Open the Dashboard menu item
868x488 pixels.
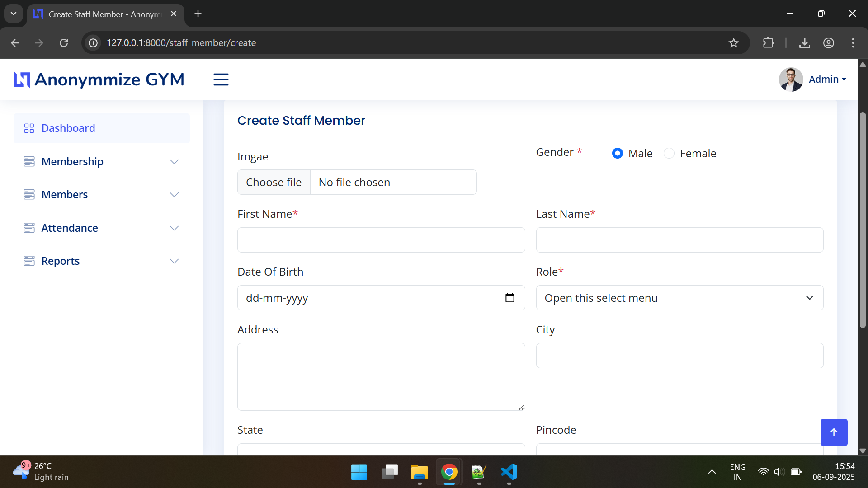tap(102, 128)
